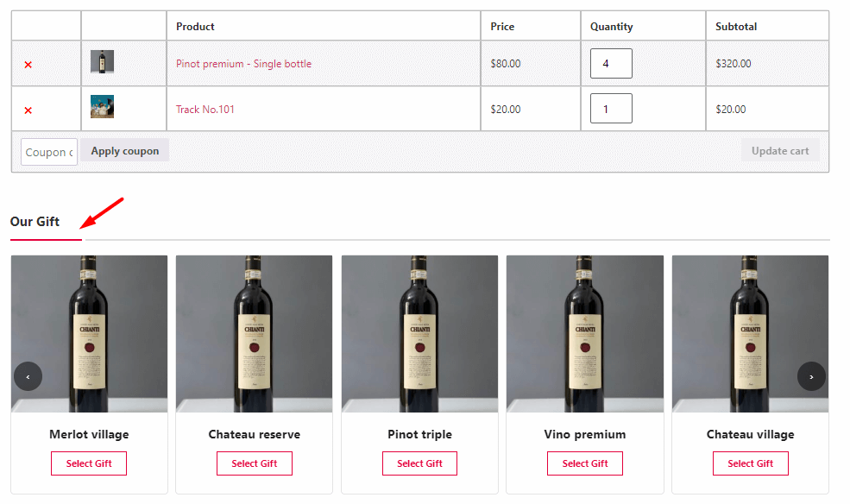Remove Pinot premium from cart

pos(28,65)
